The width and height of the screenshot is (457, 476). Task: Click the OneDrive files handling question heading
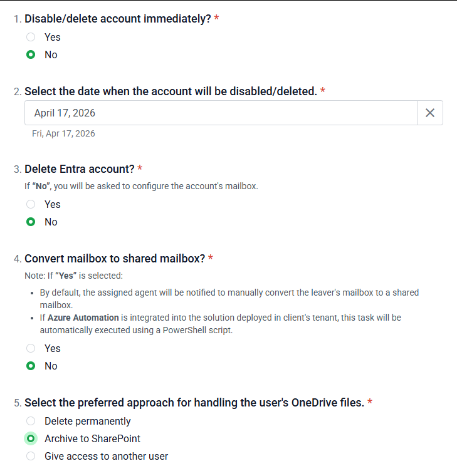[x=194, y=403]
